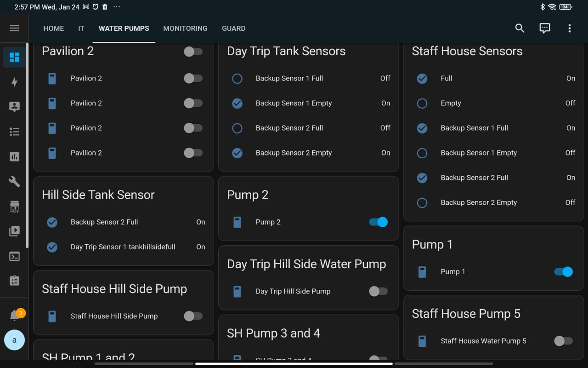The image size is (588, 368).
Task: Switch to the MONITORING tab
Action: [185, 28]
